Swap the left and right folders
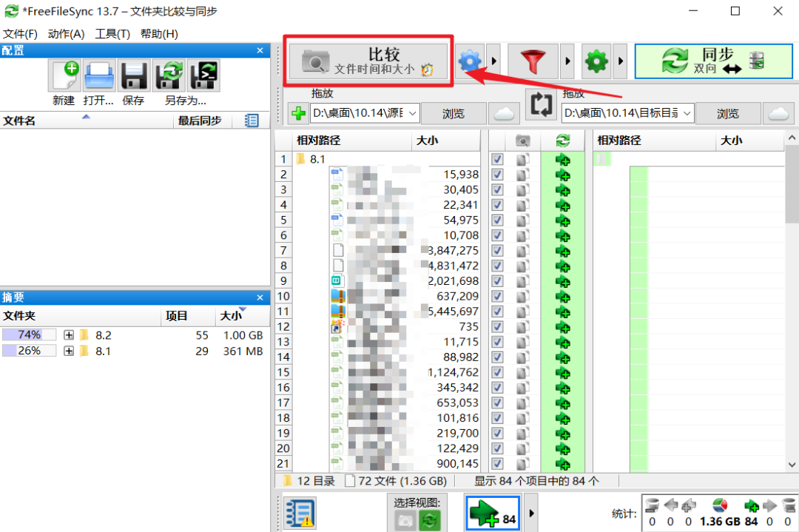This screenshot has height=532, width=799. tap(541, 104)
